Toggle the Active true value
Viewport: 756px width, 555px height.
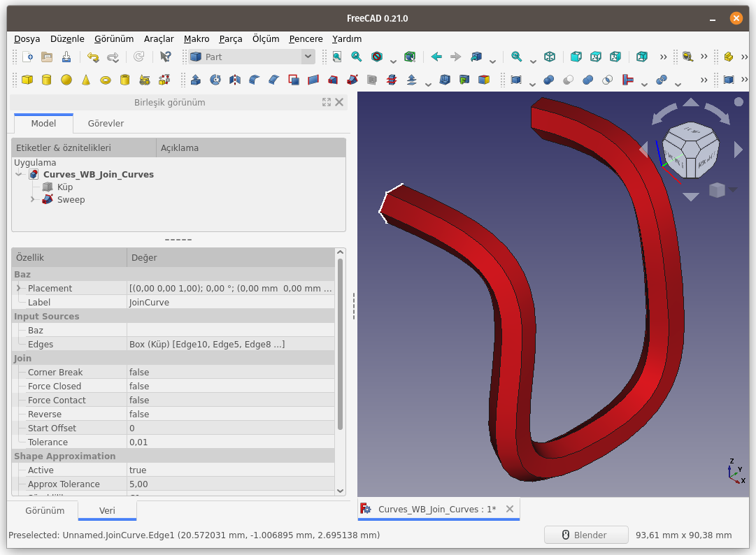coord(231,470)
